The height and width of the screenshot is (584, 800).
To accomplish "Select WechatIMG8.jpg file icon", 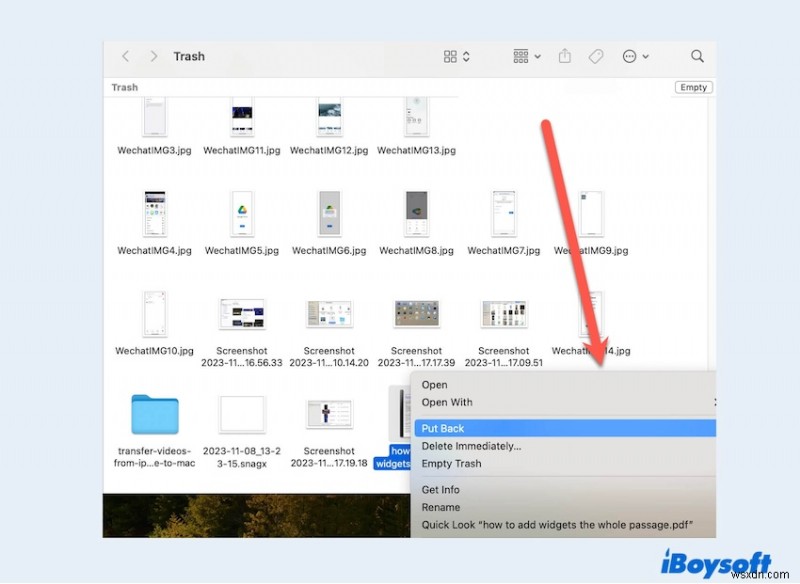I will point(417,214).
